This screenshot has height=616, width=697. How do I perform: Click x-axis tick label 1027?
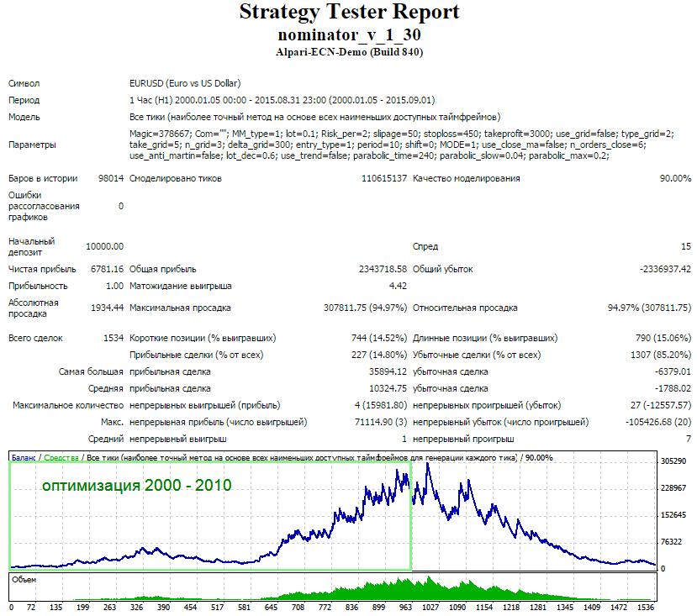430,608
